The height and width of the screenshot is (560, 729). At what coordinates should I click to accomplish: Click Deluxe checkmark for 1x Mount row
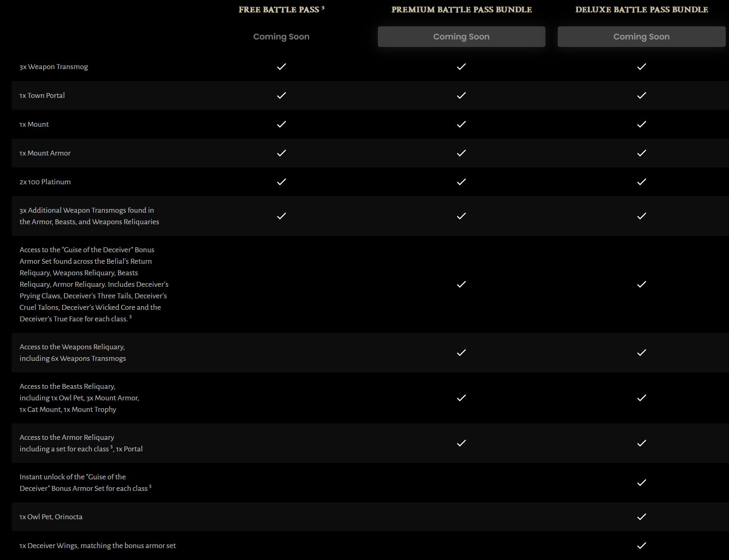(x=642, y=124)
